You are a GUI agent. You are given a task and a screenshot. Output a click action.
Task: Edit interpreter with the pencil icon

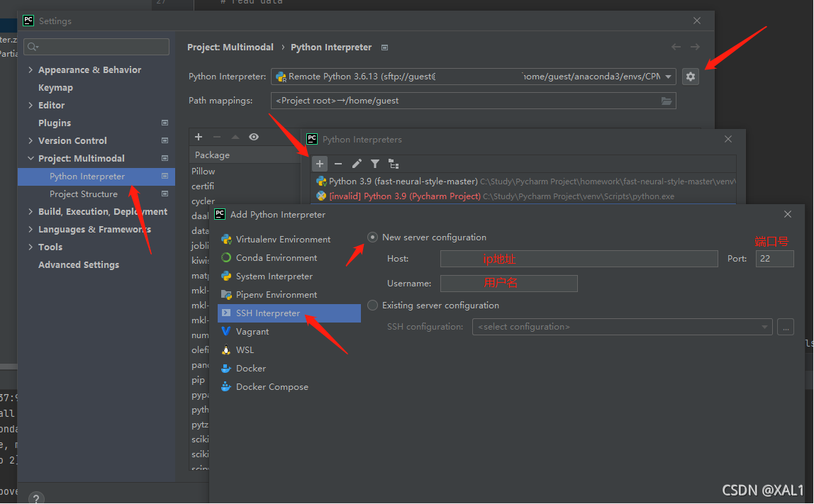click(357, 164)
